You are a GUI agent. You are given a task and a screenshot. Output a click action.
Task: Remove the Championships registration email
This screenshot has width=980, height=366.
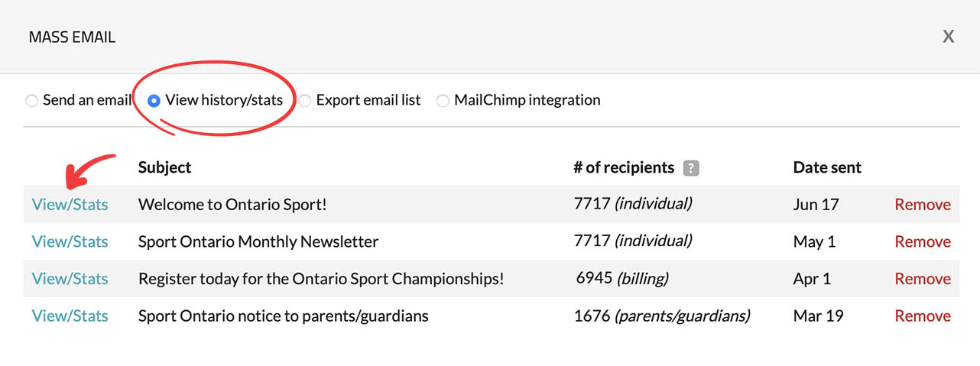point(923,279)
